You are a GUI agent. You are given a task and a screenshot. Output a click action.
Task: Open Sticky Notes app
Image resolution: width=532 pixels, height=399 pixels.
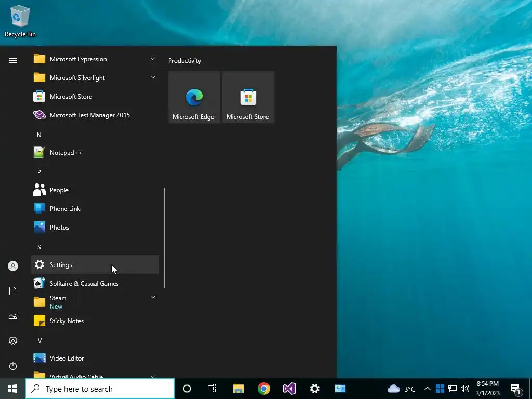tap(95, 321)
